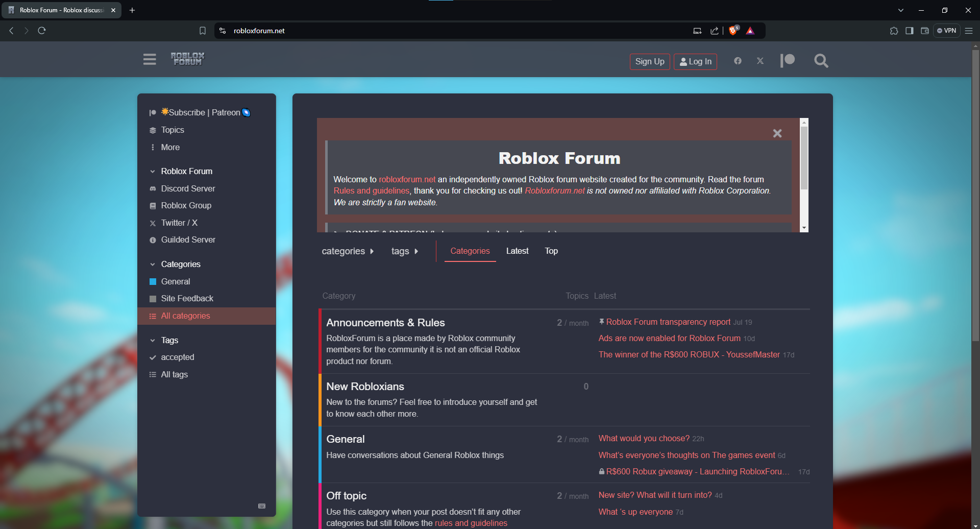This screenshot has width=980, height=529.
Task: Click the Roblox Forum logo
Action: [187, 59]
